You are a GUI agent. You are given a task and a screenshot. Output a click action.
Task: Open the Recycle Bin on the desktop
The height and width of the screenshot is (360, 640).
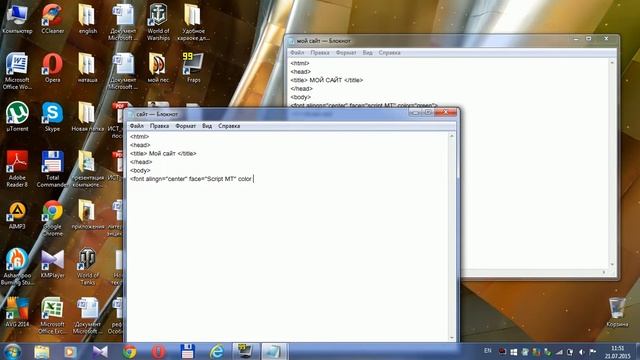(617, 312)
